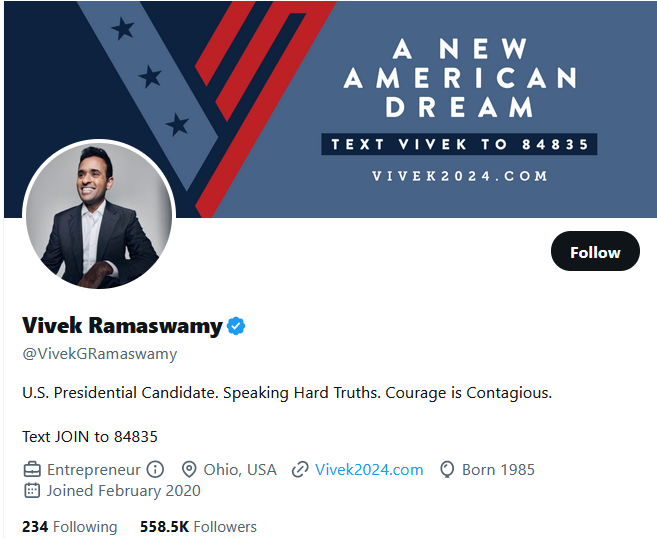
Task: View the 234 Following list
Action: [69, 526]
